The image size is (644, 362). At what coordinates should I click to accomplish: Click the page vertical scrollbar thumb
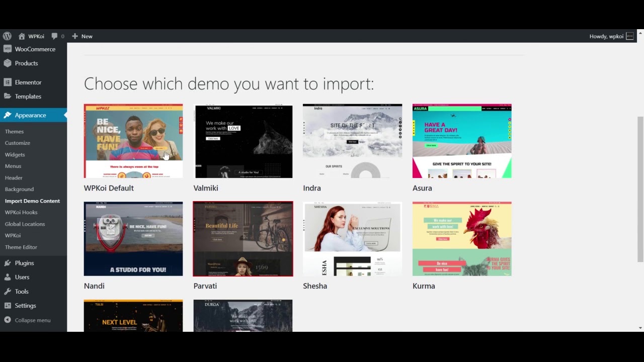[x=640, y=189]
